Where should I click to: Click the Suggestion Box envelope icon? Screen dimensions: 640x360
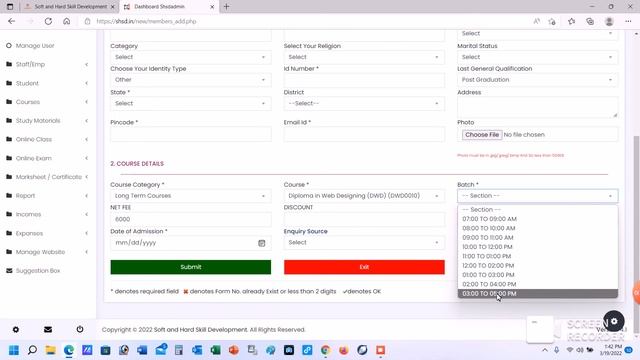9,271
